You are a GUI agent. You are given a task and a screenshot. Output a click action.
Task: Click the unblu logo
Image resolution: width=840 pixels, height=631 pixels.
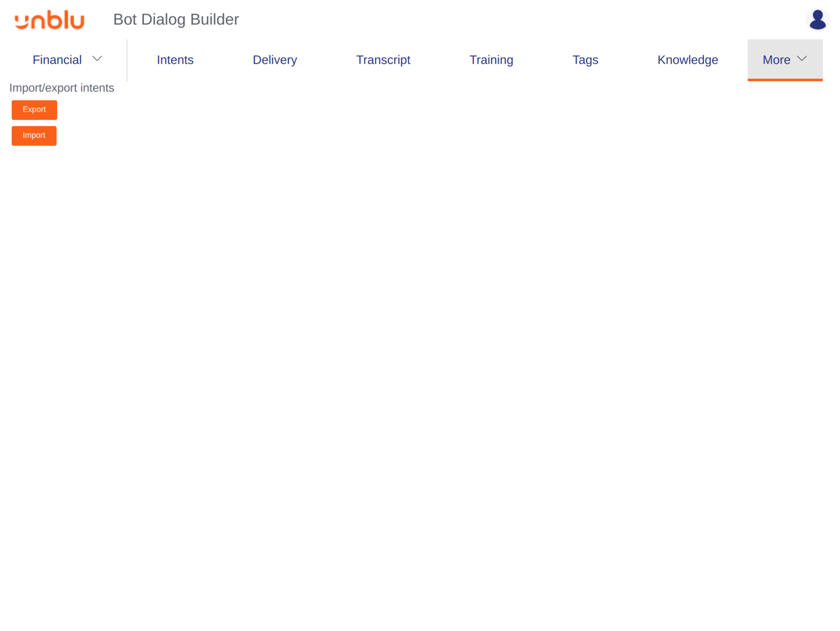(49, 19)
